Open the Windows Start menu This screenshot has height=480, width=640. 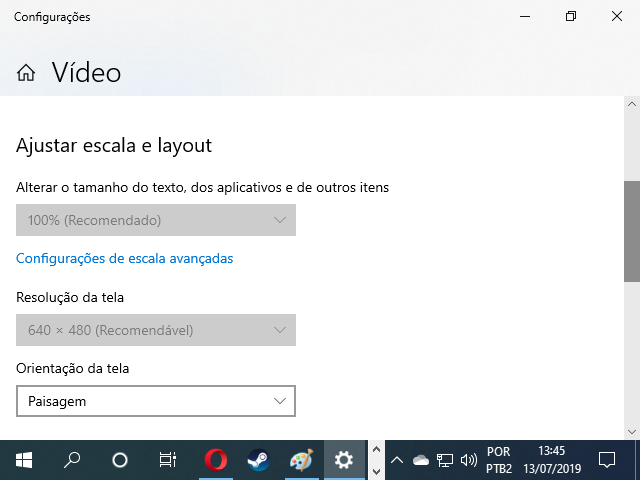(x=24, y=460)
